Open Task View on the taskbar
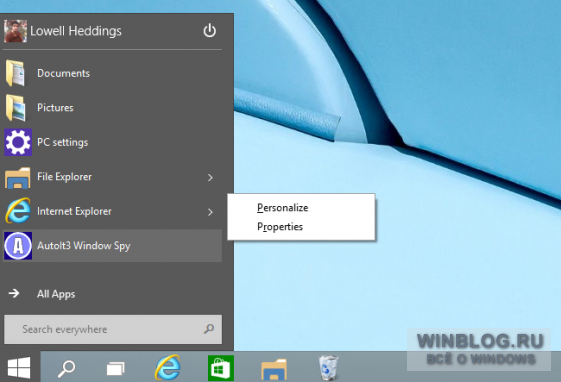Image resolution: width=561 pixels, height=382 pixels. coord(116,368)
